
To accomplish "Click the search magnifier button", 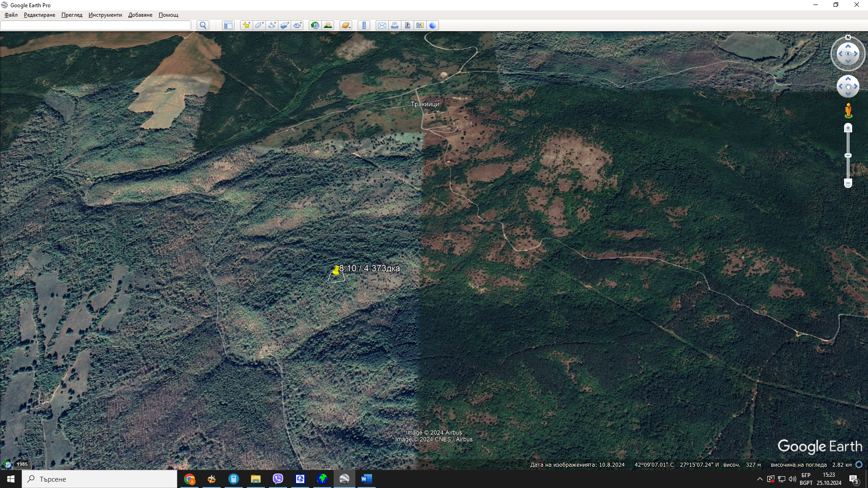I will [203, 25].
